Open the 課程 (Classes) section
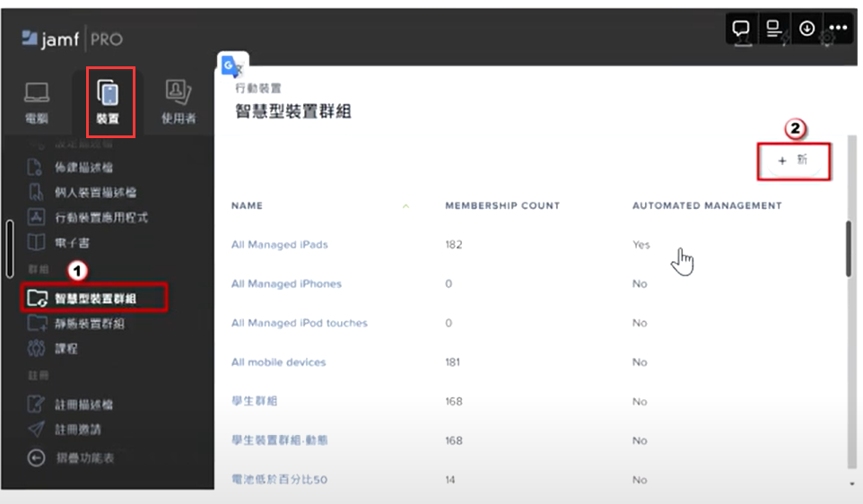Image resolution: width=863 pixels, height=504 pixels. coord(53,348)
